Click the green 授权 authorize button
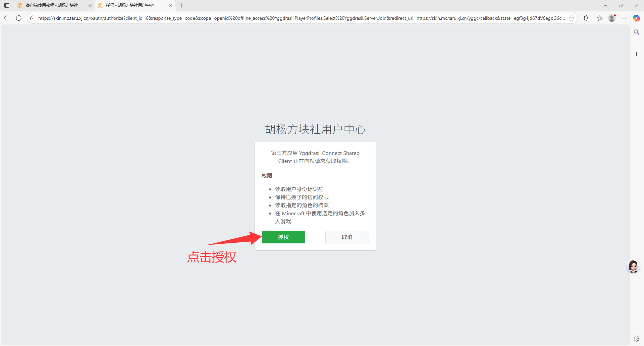 (x=283, y=237)
